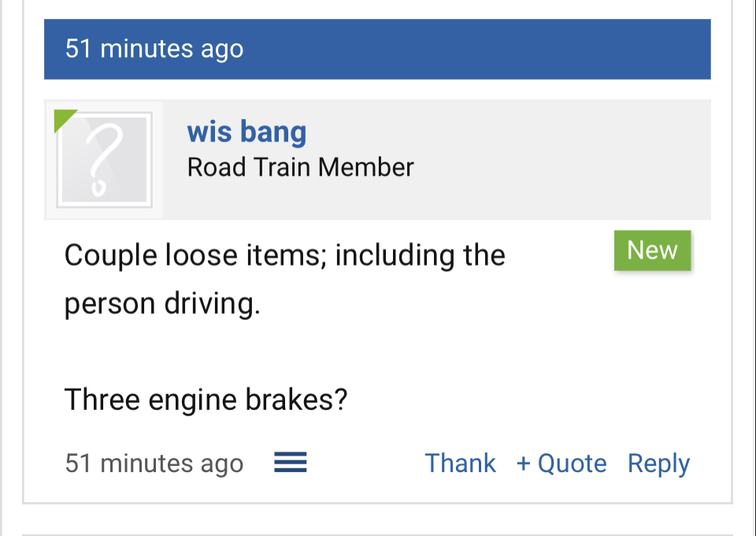The width and height of the screenshot is (756, 536).
Task: Reply to wis bang's post
Action: [x=658, y=463]
